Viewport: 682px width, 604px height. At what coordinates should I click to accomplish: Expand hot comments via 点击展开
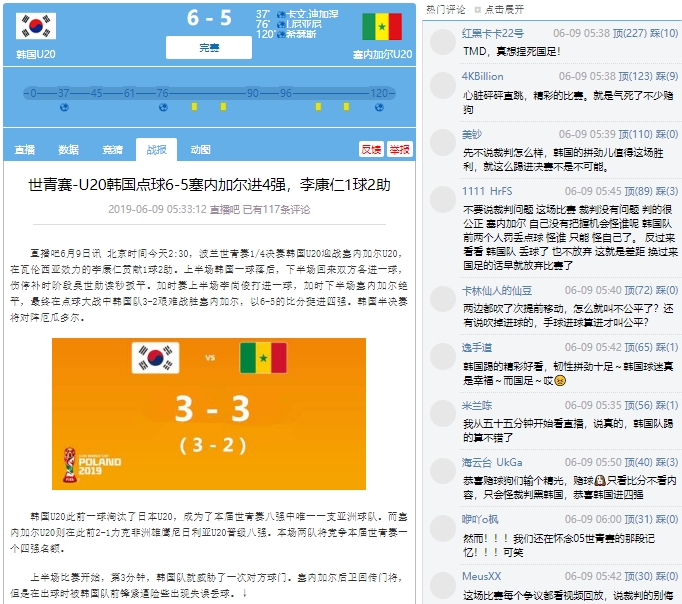504,10
